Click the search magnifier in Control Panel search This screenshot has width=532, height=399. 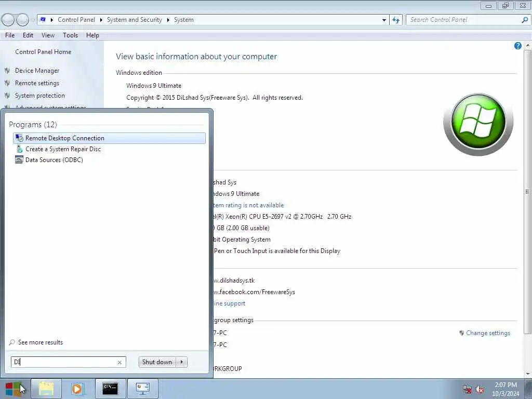525,20
